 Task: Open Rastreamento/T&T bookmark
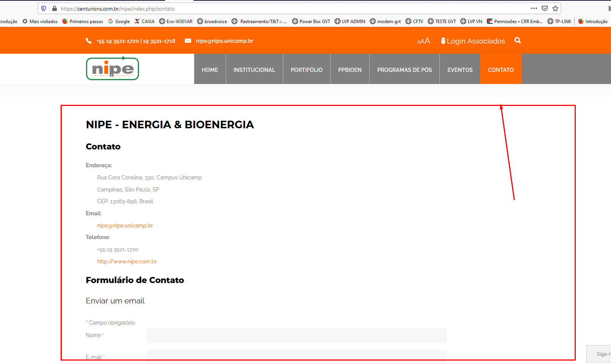[259, 22]
